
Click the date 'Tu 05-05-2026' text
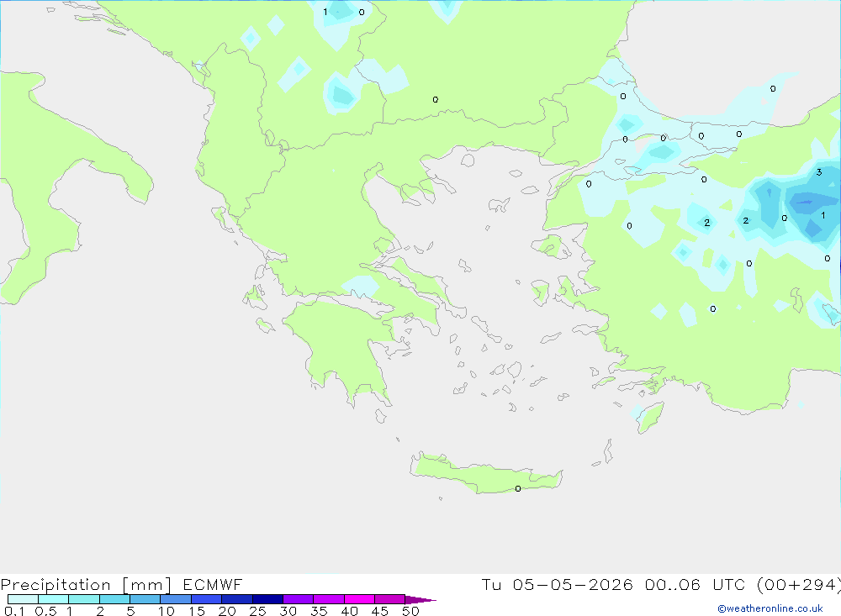(557, 584)
